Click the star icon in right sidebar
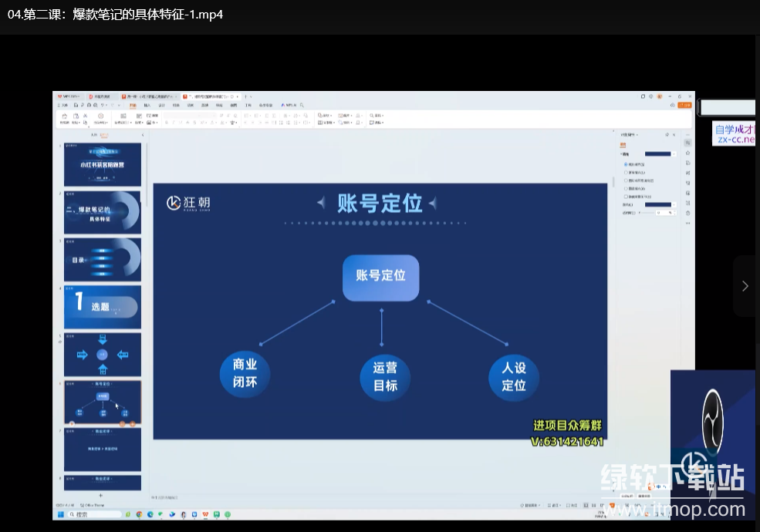This screenshot has width=760, height=532. coord(687,153)
